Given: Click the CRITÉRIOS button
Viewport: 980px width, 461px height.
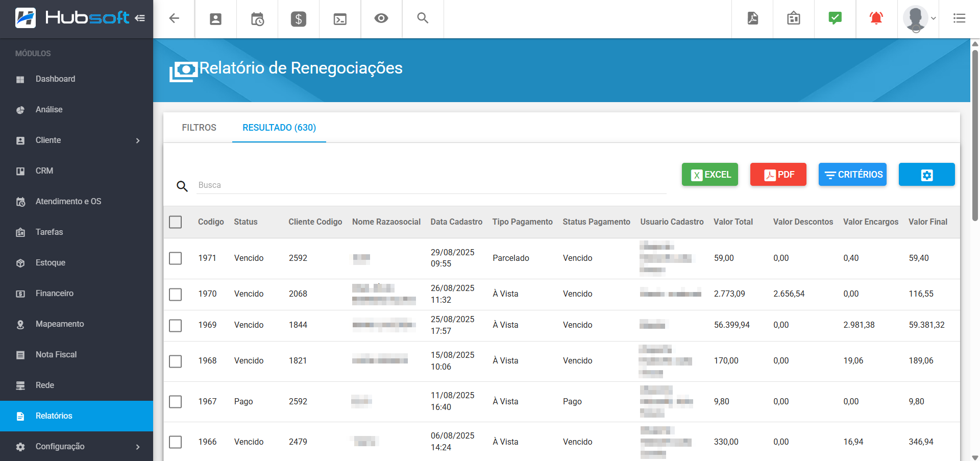Looking at the screenshot, I should tap(852, 175).
